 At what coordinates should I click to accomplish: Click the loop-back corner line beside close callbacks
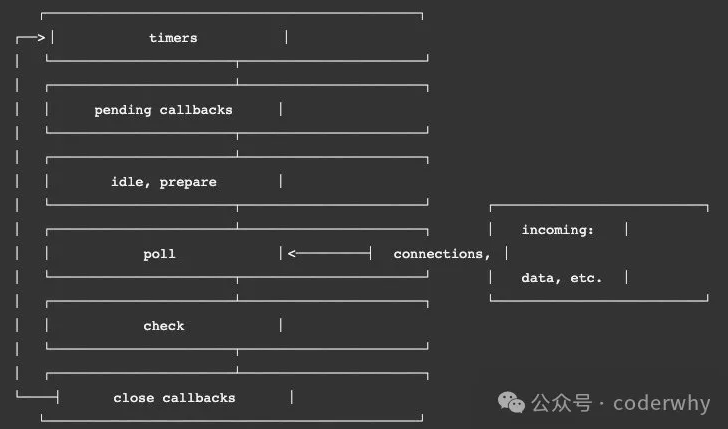click(x=37, y=396)
